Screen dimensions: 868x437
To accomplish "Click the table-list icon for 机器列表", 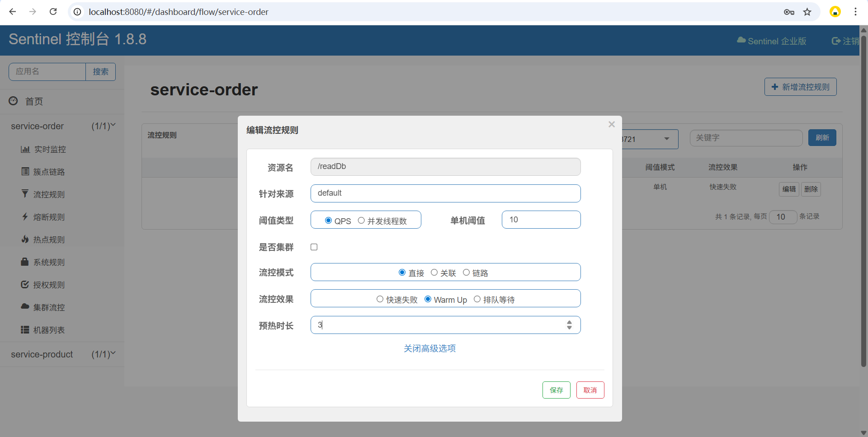I will click(25, 330).
